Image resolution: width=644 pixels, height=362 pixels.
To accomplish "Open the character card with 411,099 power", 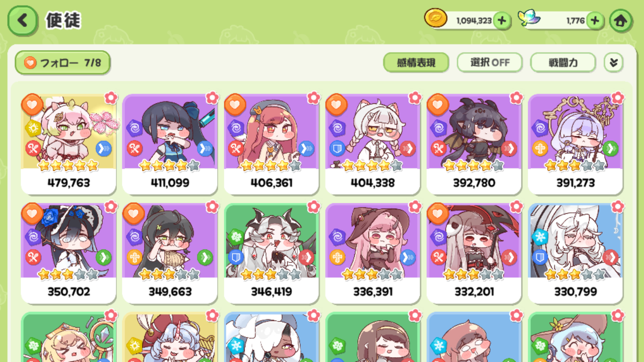I will (170, 144).
